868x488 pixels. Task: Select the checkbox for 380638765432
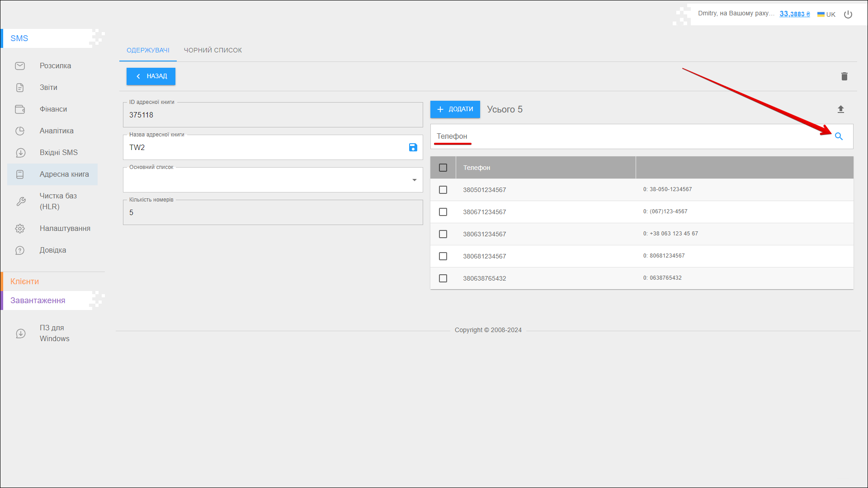tap(443, 278)
